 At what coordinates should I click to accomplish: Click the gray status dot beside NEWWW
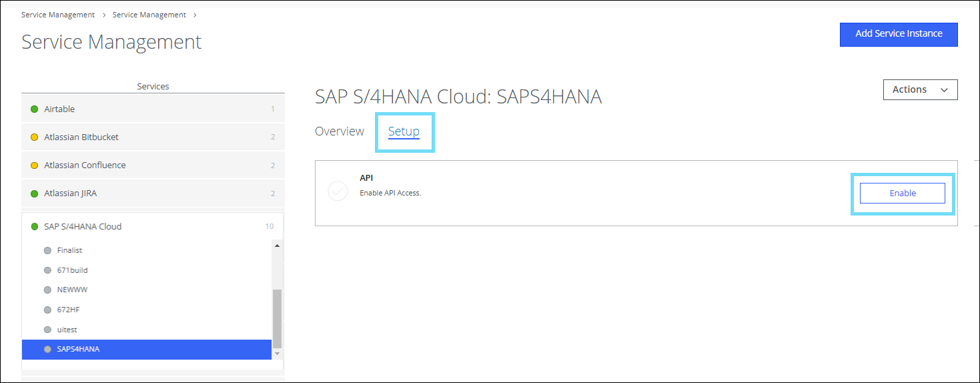(47, 290)
